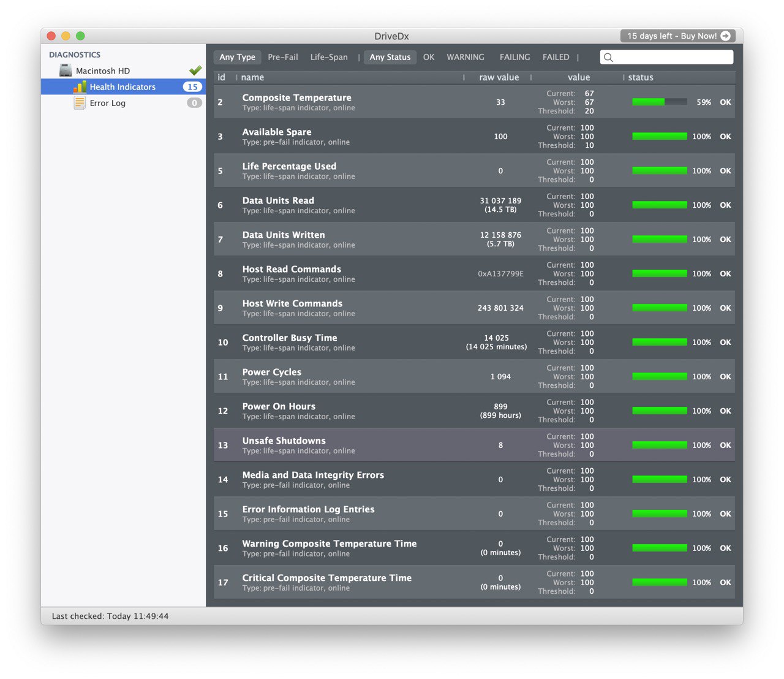Click raw value 12 158 876
784x679 pixels.
click(x=500, y=235)
